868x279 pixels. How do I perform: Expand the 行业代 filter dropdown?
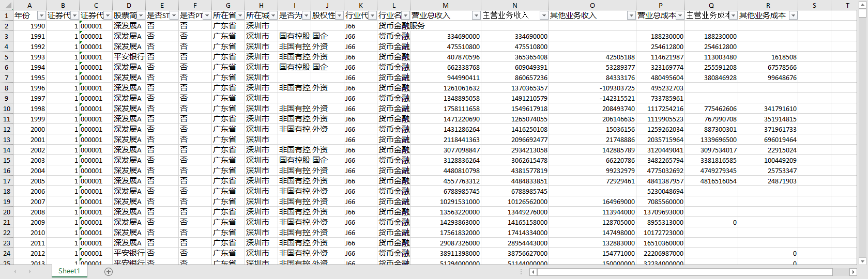point(372,16)
